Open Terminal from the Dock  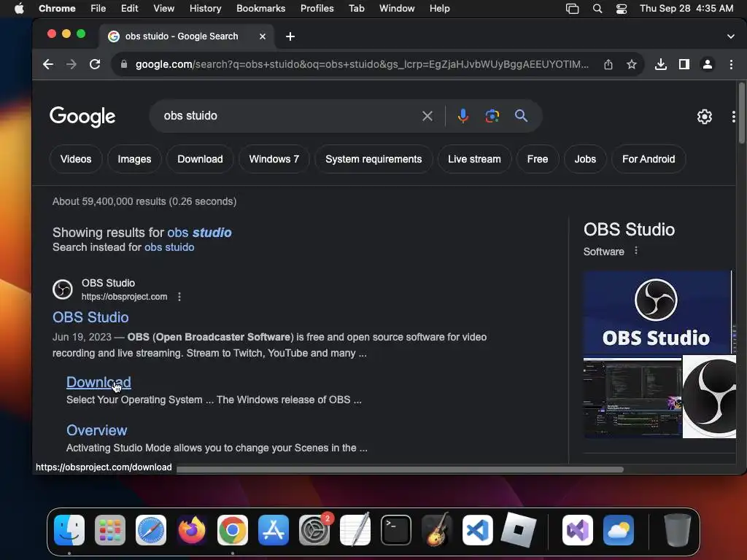pos(396,530)
